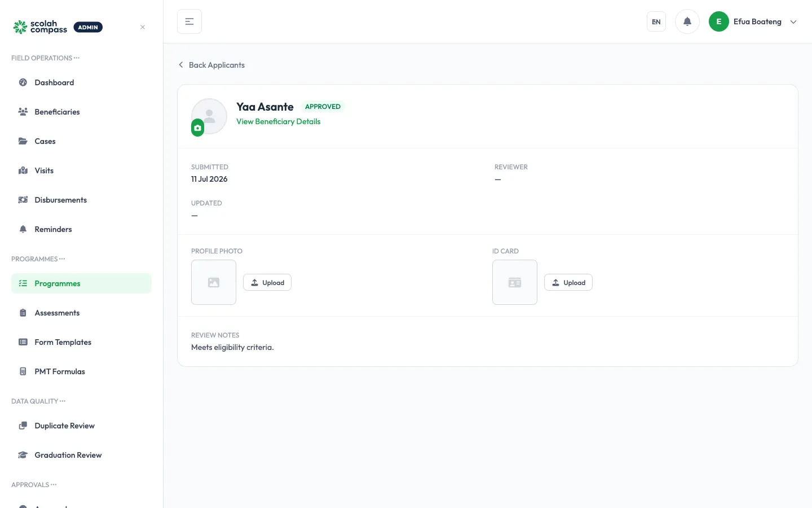This screenshot has width=812, height=508.
Task: Close the sidebar with the X icon
Action: 143,27
